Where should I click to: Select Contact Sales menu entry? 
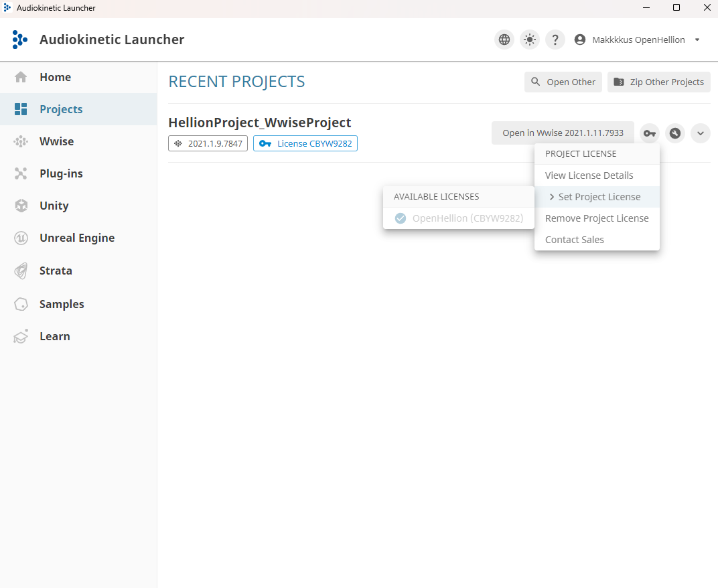pyautogui.click(x=597, y=240)
